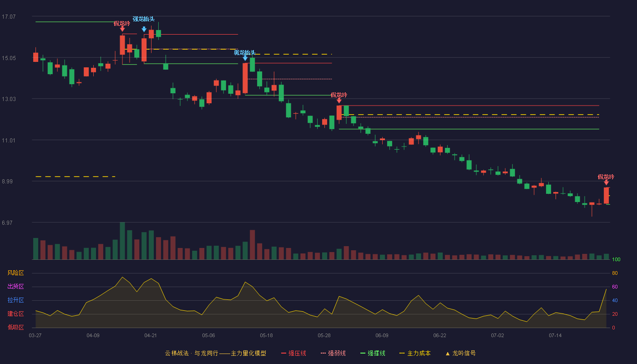Click the tallest volume bar in mid-April
The image size is (637, 364).
tap(122, 241)
